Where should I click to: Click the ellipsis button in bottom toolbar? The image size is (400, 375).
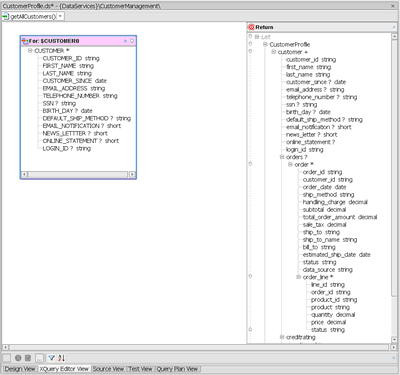tap(39, 358)
